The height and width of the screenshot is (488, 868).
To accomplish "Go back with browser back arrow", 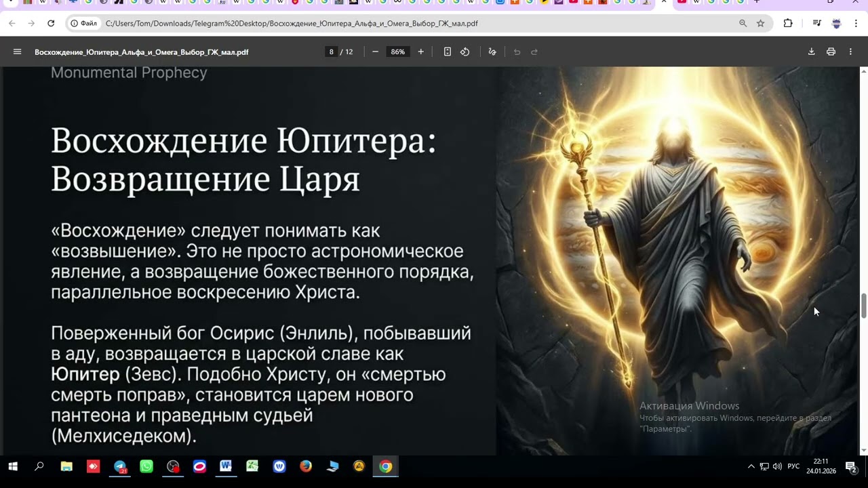I will tap(12, 23).
